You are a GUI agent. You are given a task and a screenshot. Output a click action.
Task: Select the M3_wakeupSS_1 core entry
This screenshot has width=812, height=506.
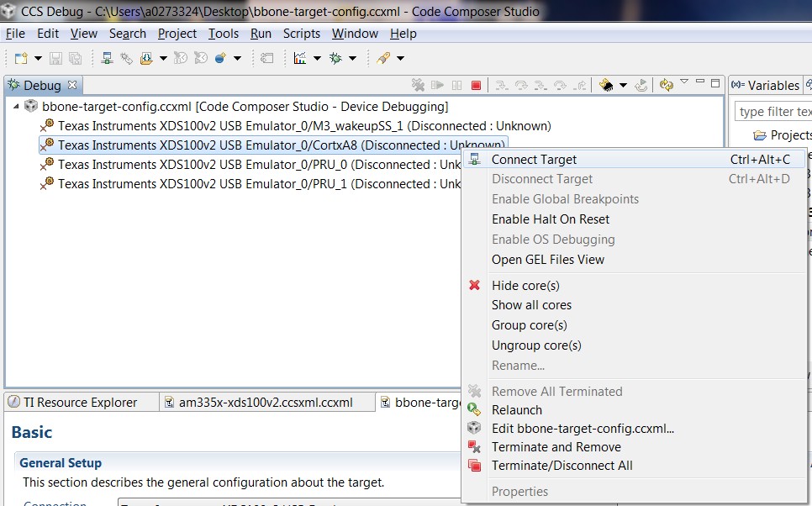click(x=303, y=126)
